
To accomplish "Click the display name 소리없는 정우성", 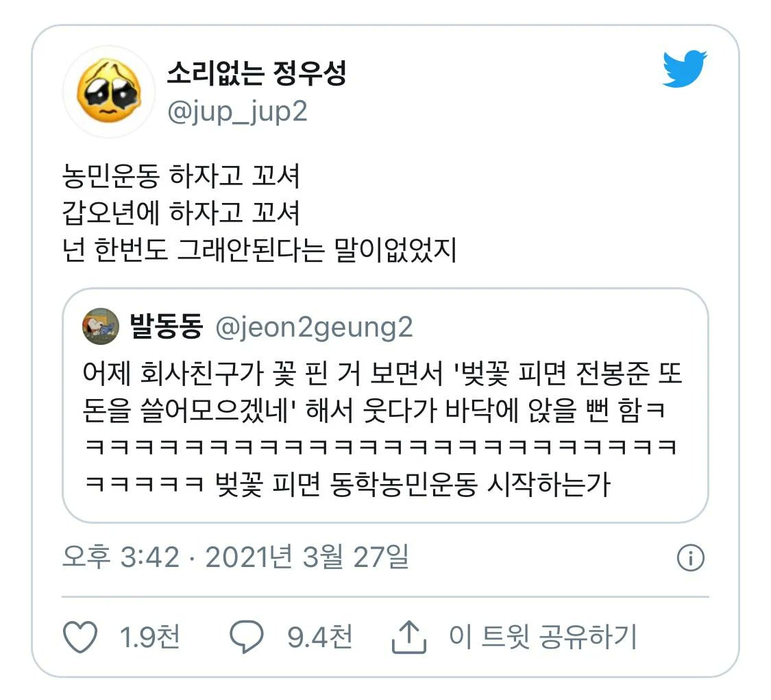I will 257,74.
